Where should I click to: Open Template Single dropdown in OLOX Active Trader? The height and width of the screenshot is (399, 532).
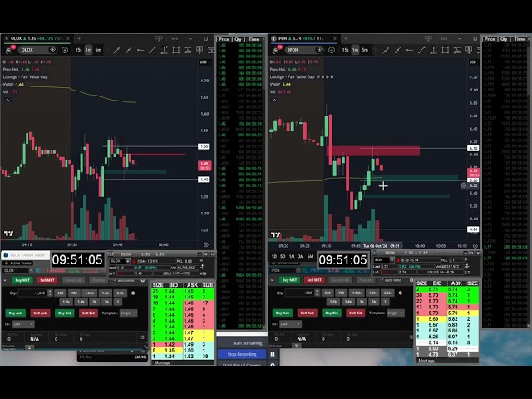tap(128, 313)
